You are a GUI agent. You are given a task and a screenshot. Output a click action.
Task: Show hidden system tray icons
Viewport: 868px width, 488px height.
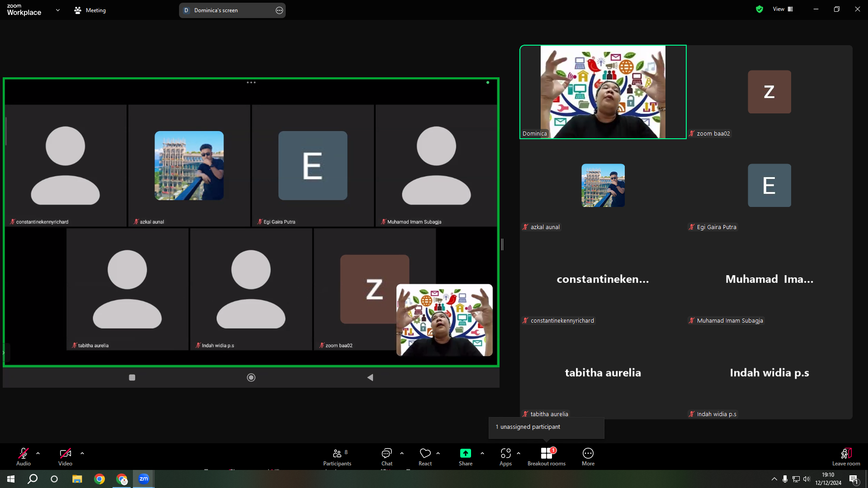pos(774,479)
